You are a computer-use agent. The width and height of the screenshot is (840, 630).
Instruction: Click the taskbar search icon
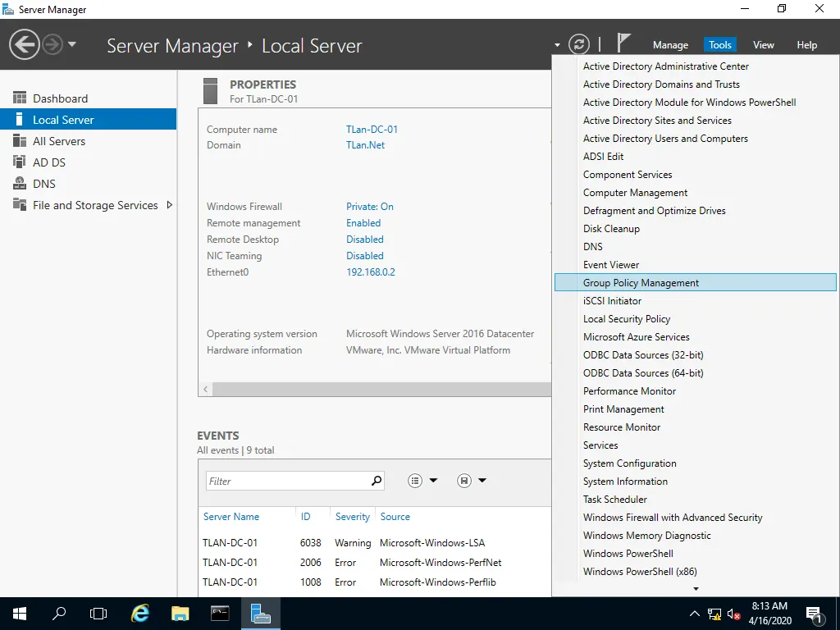59,614
